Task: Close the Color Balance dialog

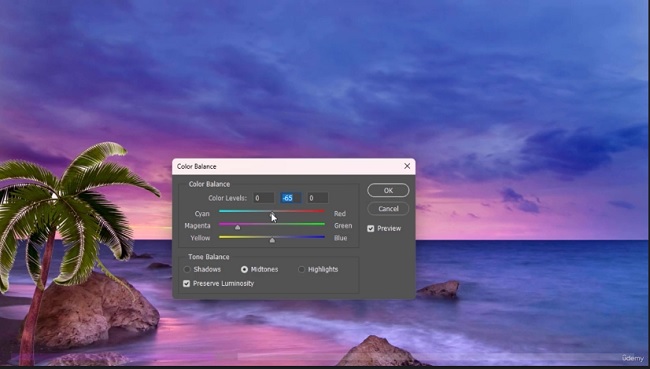Action: pos(407,166)
